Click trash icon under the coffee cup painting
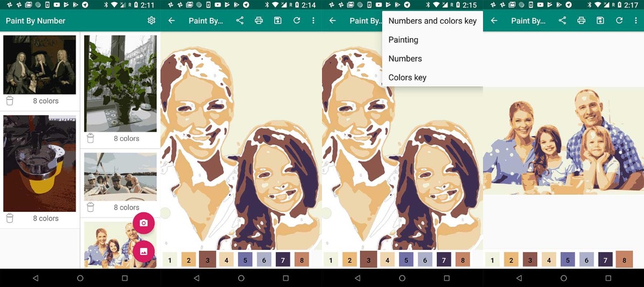This screenshot has height=287, width=644. click(x=10, y=218)
